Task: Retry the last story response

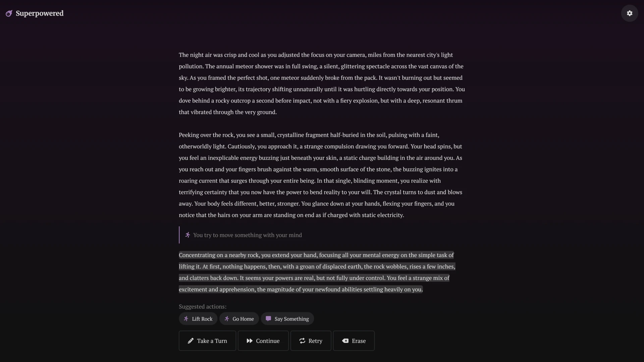Action: coord(311,341)
